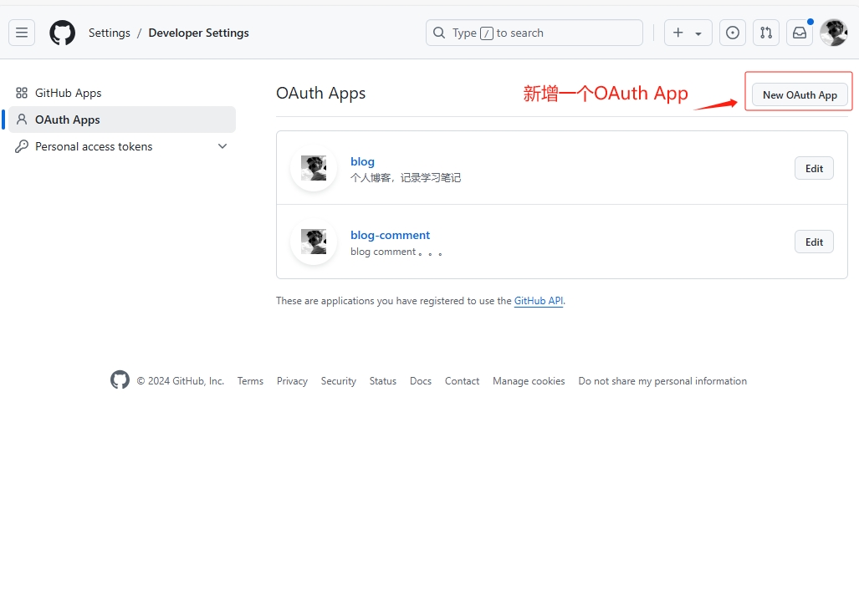Screen dimensions: 859x616
Task: Click the blog-comment app avatar image
Action: coord(314,242)
